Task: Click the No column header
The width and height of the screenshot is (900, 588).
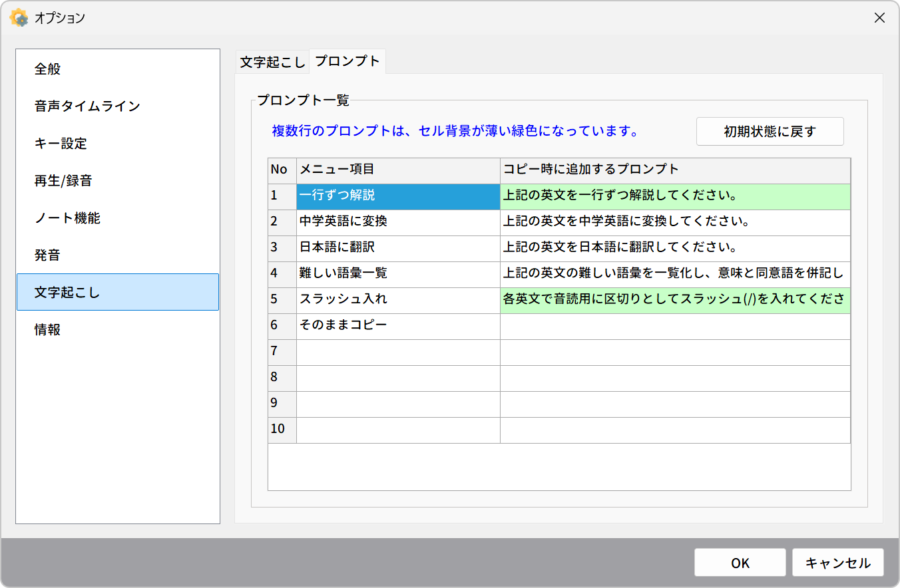Action: point(282,170)
